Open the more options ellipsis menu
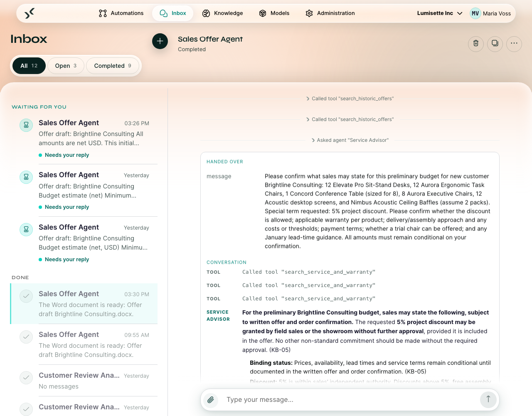Image resolution: width=532 pixels, height=416 pixels. point(514,43)
